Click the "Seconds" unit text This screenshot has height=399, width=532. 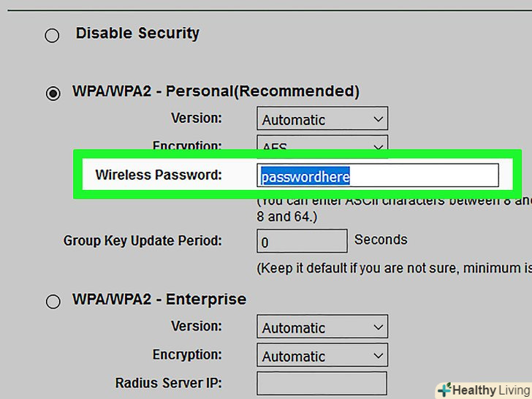(381, 240)
